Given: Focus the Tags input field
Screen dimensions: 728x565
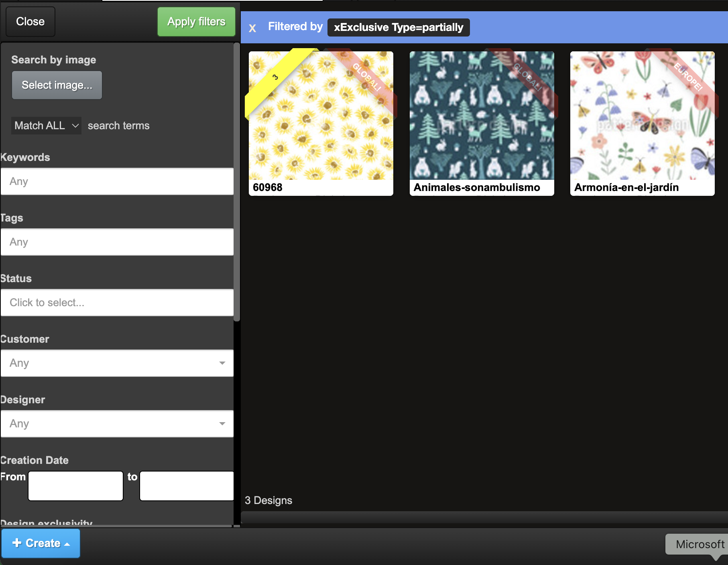Looking at the screenshot, I should (117, 242).
